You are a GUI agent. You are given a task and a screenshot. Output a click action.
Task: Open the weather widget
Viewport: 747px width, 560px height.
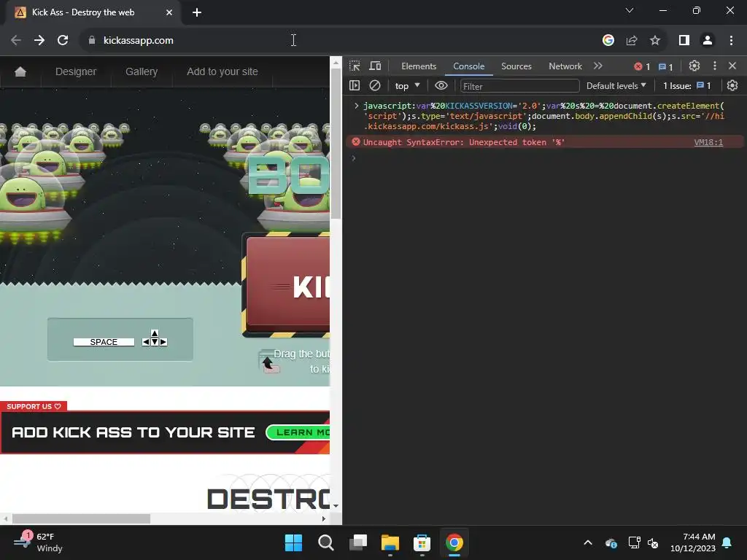coord(39,542)
